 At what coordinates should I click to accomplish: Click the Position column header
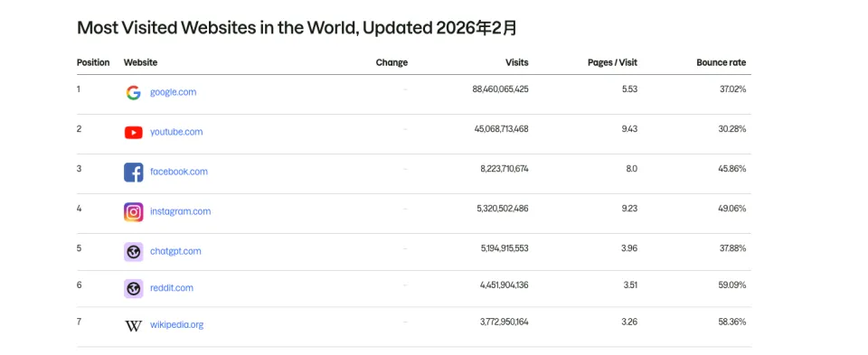coord(93,62)
